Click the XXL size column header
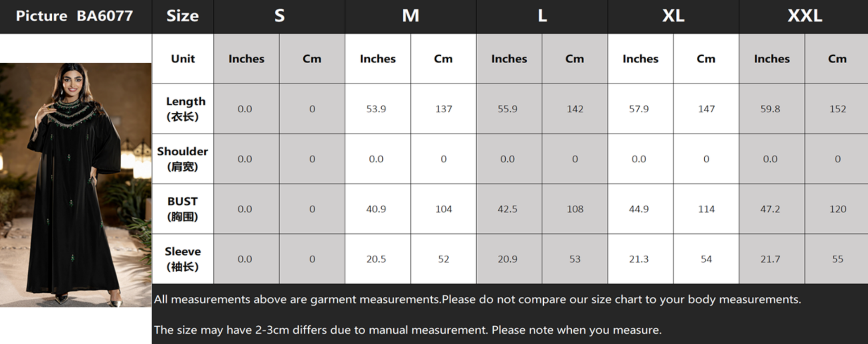 [804, 16]
